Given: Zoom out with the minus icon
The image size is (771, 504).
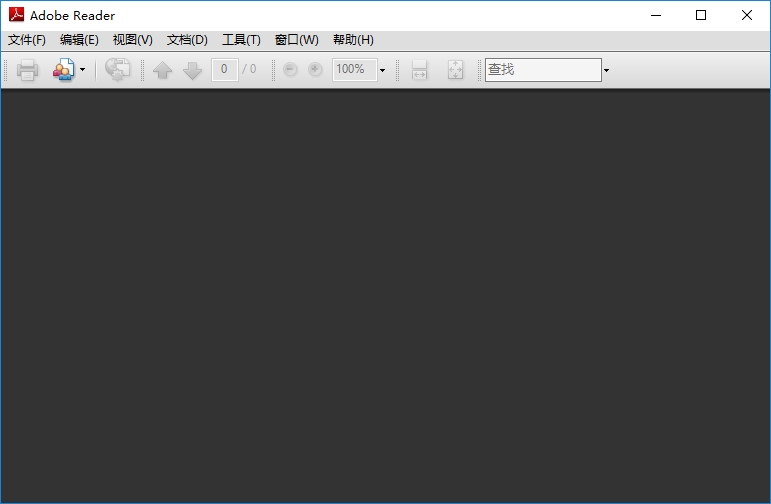Looking at the screenshot, I should [x=290, y=69].
